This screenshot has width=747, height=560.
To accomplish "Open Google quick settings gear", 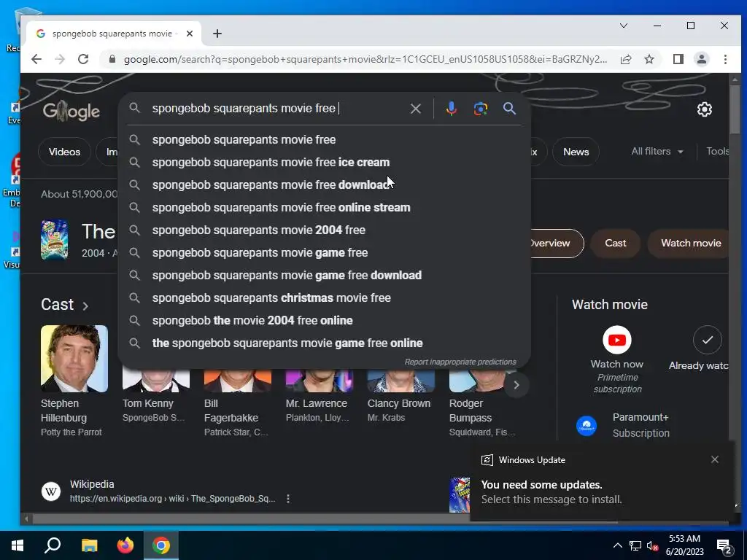I will click(704, 109).
